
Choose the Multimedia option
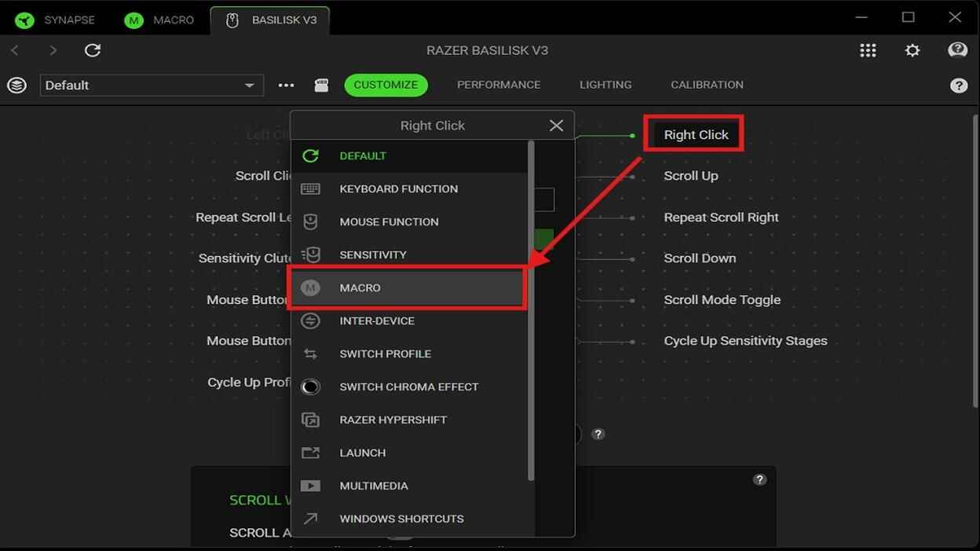pos(410,486)
